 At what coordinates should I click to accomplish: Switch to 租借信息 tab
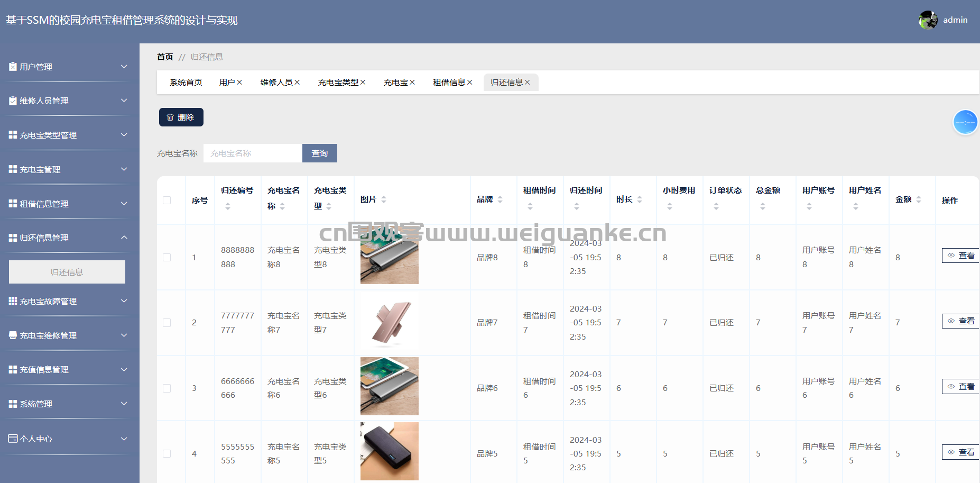[449, 82]
